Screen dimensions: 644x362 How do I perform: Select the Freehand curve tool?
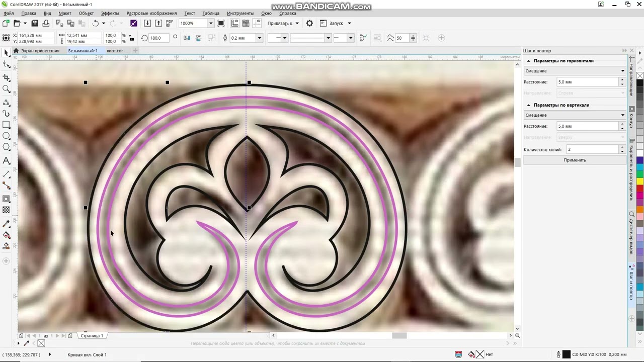click(6, 102)
